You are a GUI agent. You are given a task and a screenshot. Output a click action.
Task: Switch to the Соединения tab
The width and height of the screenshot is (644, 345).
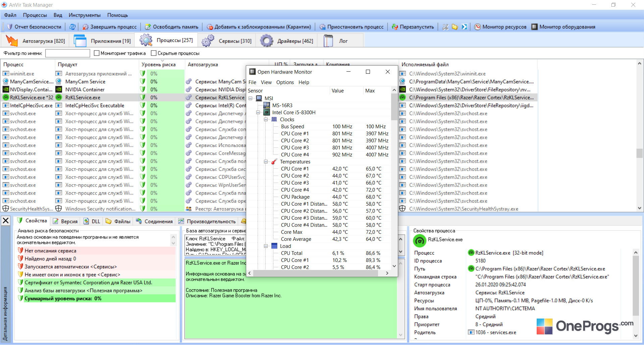pyautogui.click(x=154, y=221)
